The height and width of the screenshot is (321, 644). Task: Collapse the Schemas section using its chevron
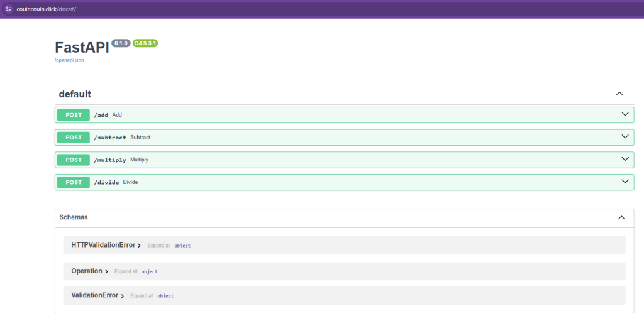[621, 217]
